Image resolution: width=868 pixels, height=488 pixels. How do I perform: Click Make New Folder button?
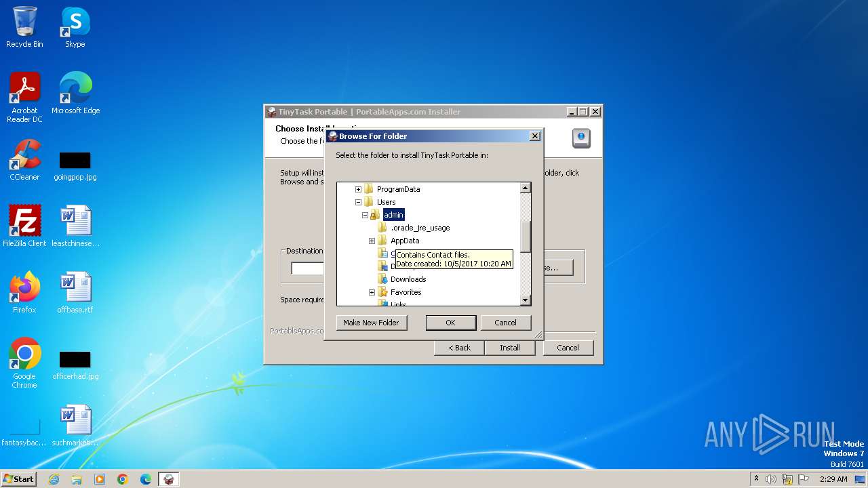coord(372,323)
